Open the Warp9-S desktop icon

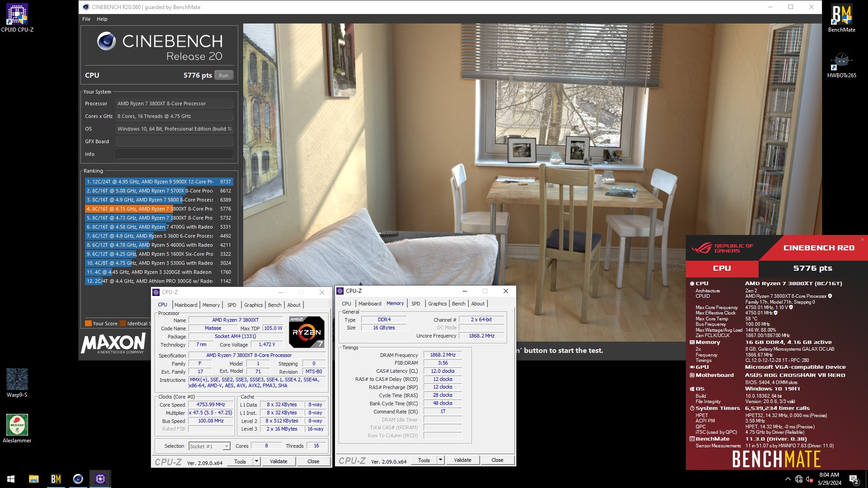[x=17, y=383]
